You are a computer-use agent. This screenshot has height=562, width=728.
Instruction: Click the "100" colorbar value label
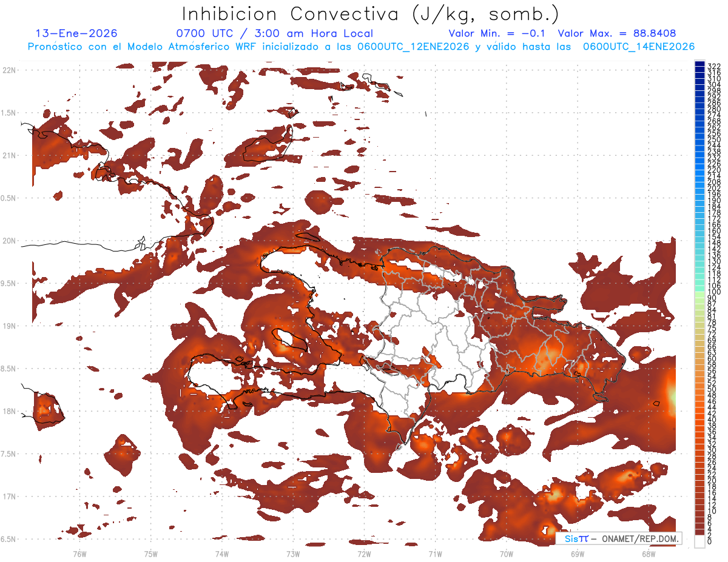tap(714, 292)
